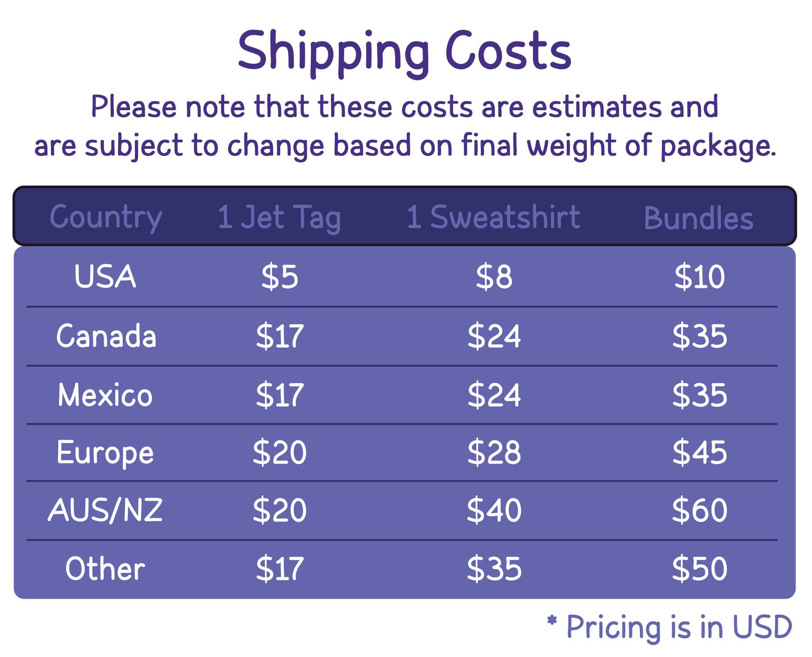Click the 1 Sweatshirt column header
The image size is (812, 657).
coord(494,217)
